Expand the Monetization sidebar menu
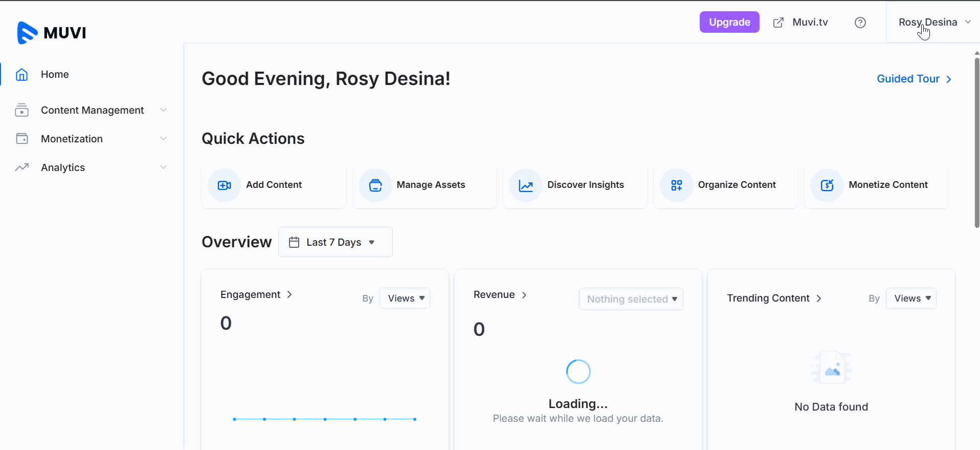Screen dimensions: 980x450 point(92,139)
